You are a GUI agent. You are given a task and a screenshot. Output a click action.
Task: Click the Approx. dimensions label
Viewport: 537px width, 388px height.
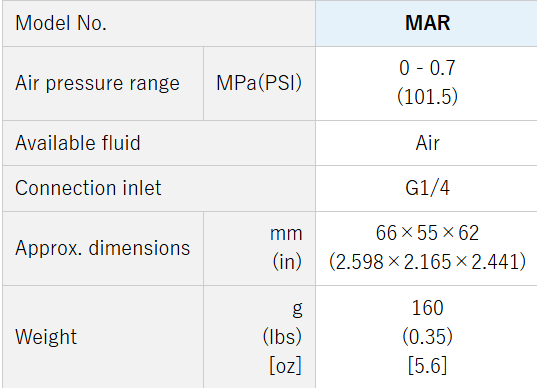point(102,248)
